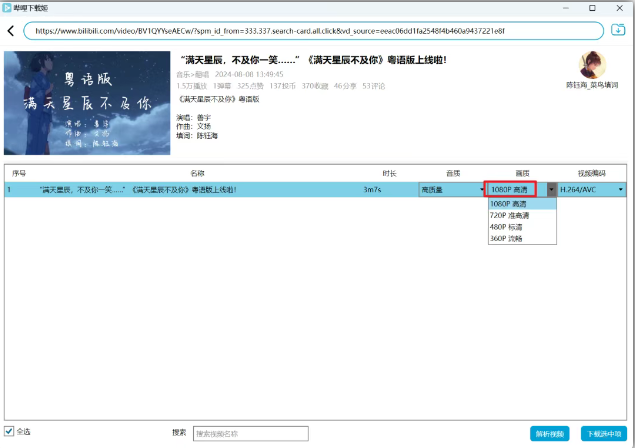Focus the 搜索视频名称 search box
Image resolution: width=635 pixels, height=448 pixels.
click(251, 433)
